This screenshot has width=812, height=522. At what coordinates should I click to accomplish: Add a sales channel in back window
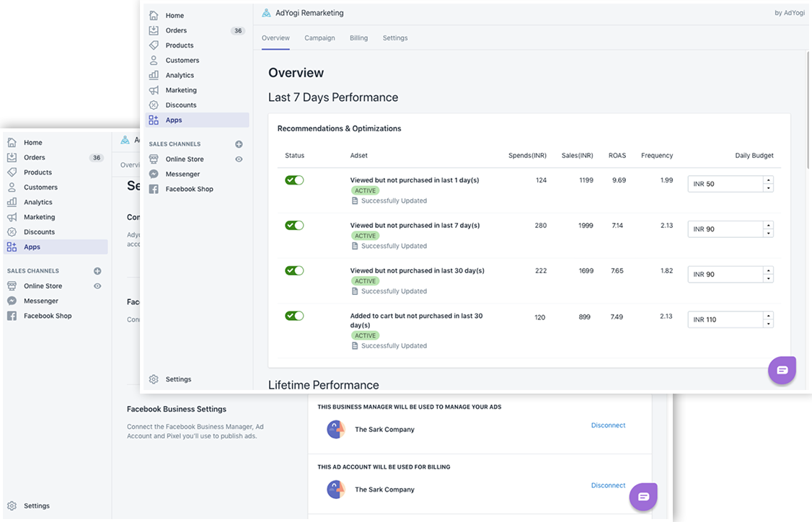pos(97,271)
